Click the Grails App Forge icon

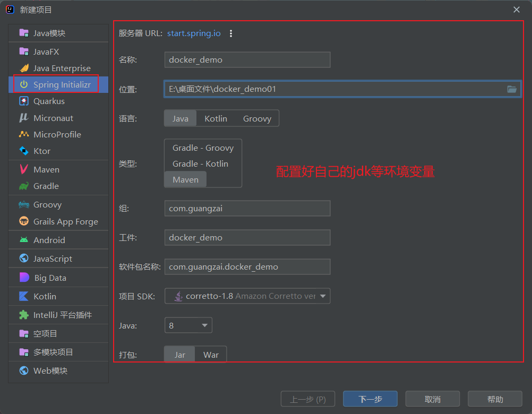24,221
